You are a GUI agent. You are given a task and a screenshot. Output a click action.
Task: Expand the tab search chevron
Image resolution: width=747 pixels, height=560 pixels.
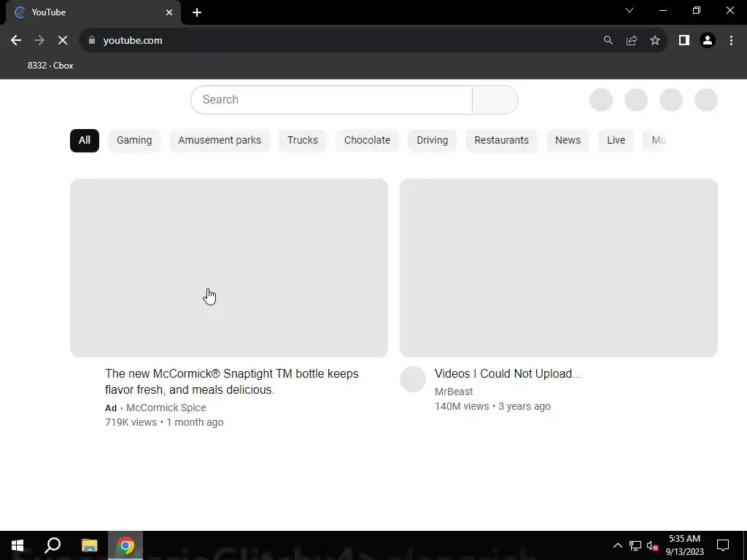(630, 10)
